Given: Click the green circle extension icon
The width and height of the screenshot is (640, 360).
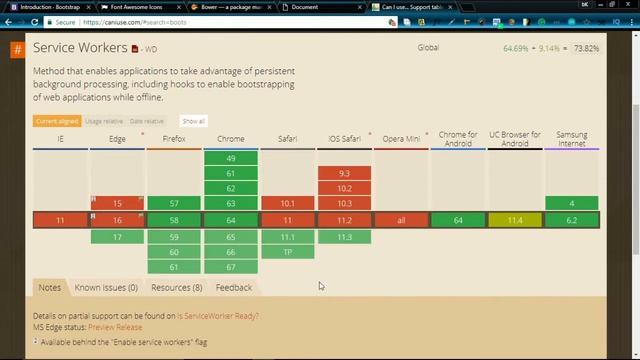Looking at the screenshot, I should (542, 22).
